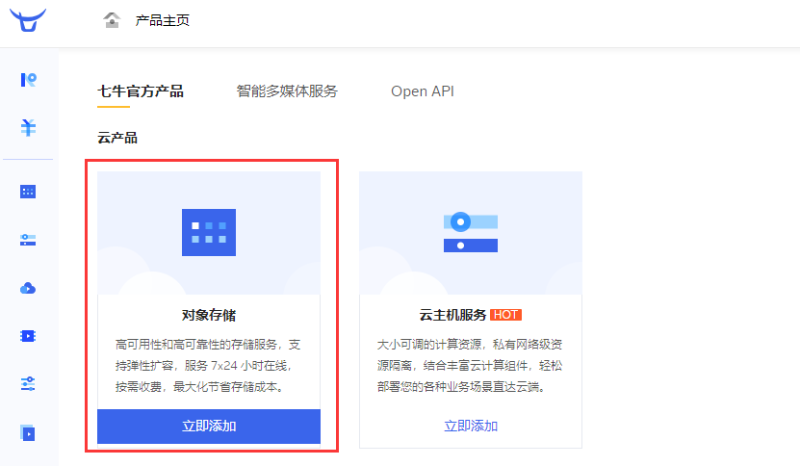Open cloud host server icon in sidebar

[x=28, y=240]
